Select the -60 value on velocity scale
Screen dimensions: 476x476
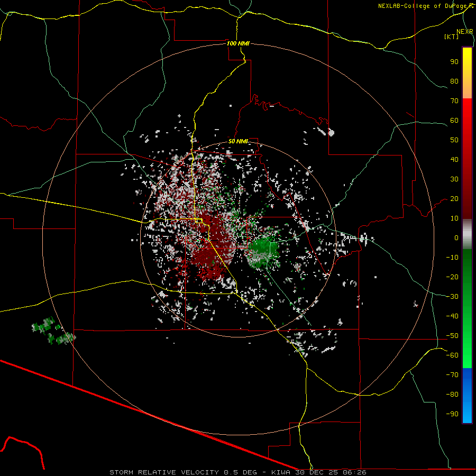click(x=452, y=355)
